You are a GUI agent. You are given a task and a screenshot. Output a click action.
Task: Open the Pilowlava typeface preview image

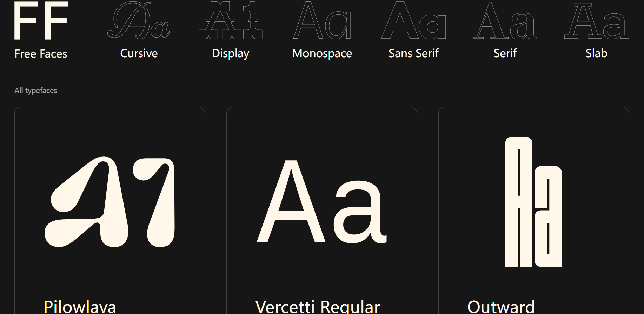pyautogui.click(x=109, y=202)
